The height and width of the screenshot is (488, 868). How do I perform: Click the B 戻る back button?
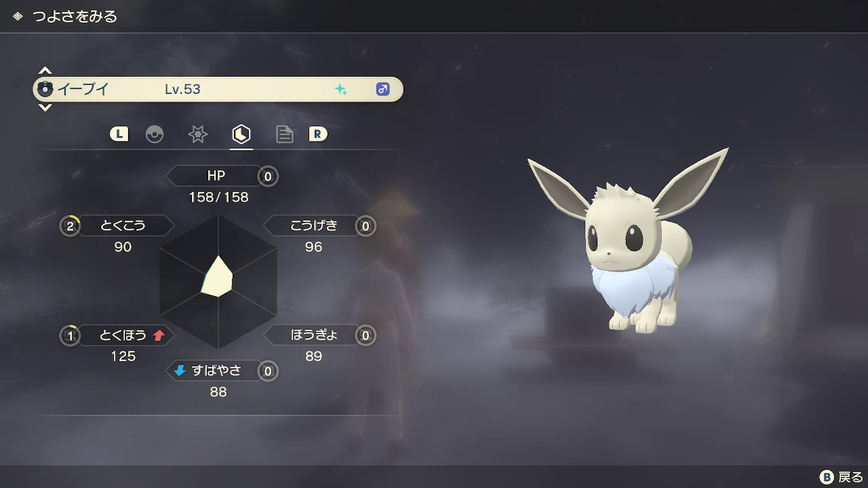click(841, 477)
